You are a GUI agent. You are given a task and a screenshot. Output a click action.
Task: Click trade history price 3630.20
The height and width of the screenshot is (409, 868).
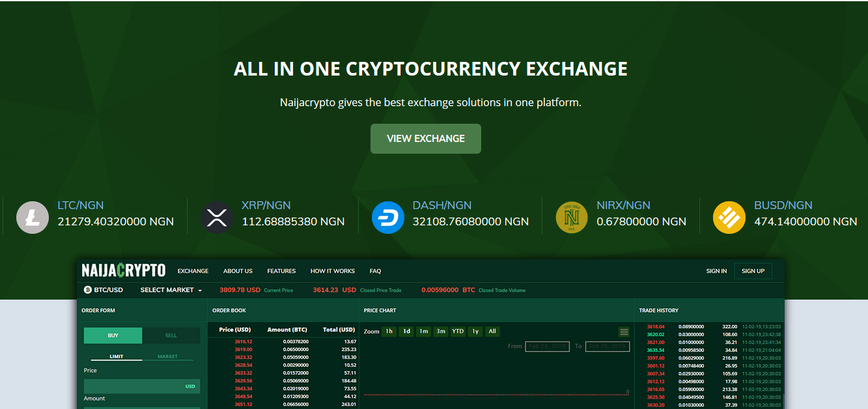656,405
